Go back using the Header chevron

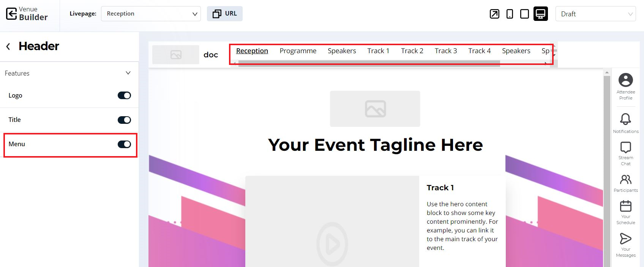8,46
